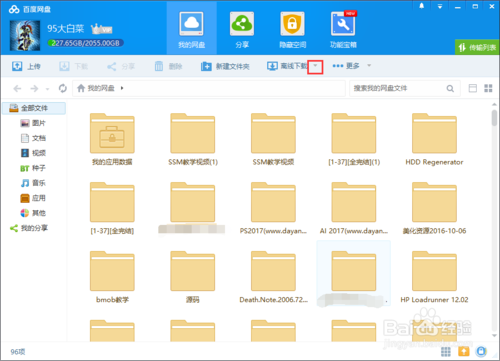This screenshot has width=500, height=361.
Task: Select the SSM教学视频(1) folder
Action: click(193, 139)
